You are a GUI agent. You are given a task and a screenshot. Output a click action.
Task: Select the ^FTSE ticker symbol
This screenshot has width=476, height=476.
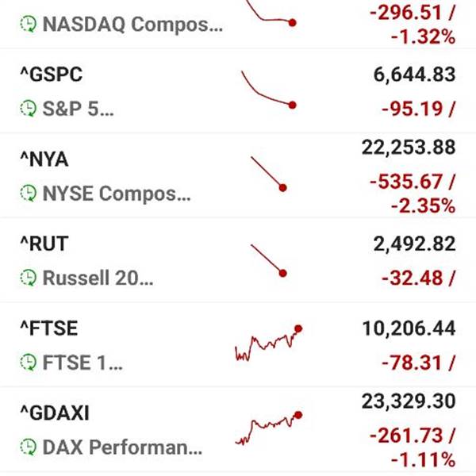pos(48,328)
